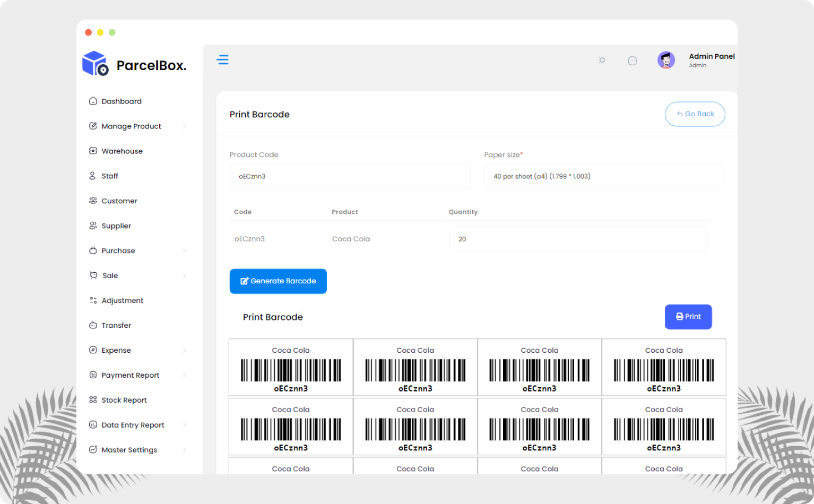Open the Staff page from the sidebar

tap(110, 176)
